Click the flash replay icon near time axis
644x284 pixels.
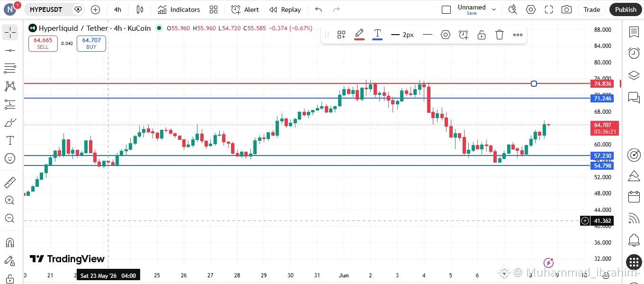[548, 263]
